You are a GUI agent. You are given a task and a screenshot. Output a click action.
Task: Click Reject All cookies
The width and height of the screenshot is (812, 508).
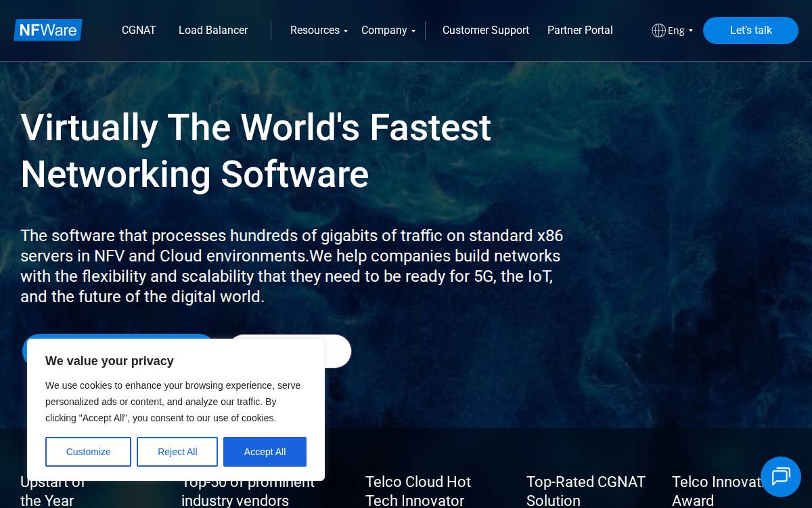[177, 452]
